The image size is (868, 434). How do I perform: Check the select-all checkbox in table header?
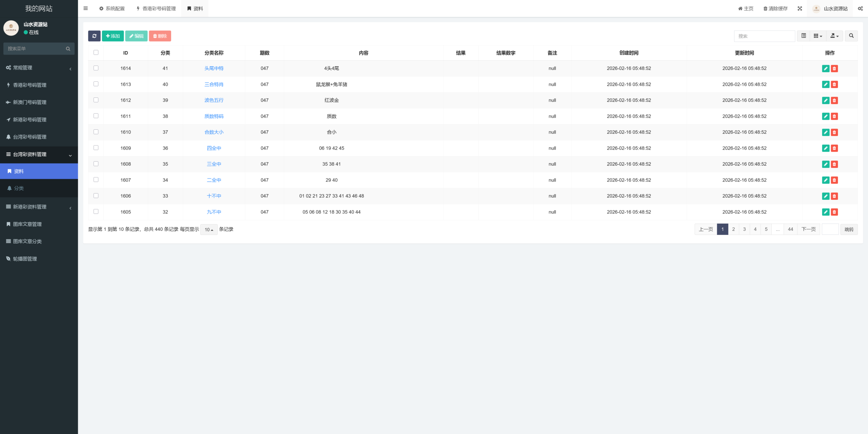pyautogui.click(x=96, y=52)
